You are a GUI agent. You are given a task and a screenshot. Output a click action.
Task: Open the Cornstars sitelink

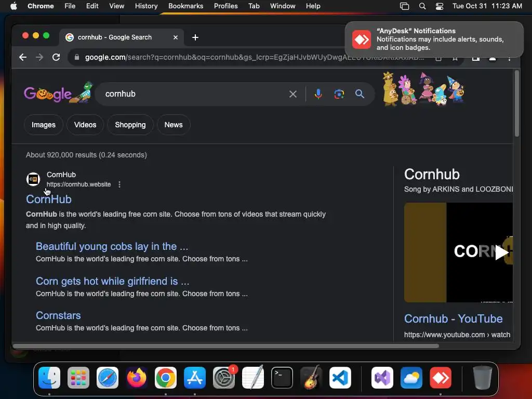58,315
